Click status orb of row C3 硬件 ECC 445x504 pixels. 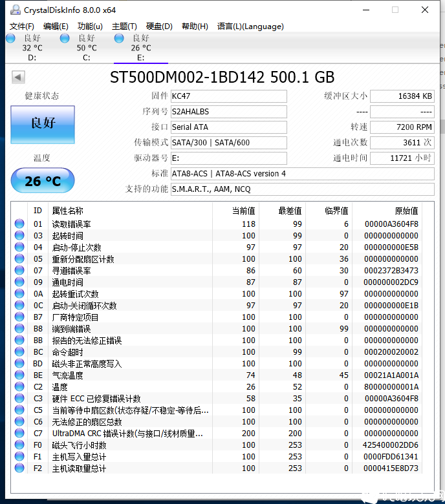[19, 398]
